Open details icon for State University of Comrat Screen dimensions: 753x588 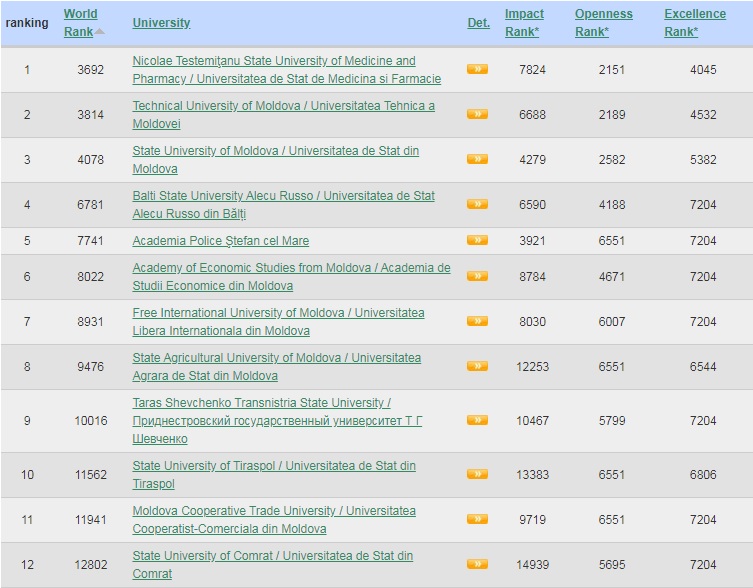pyautogui.click(x=477, y=564)
